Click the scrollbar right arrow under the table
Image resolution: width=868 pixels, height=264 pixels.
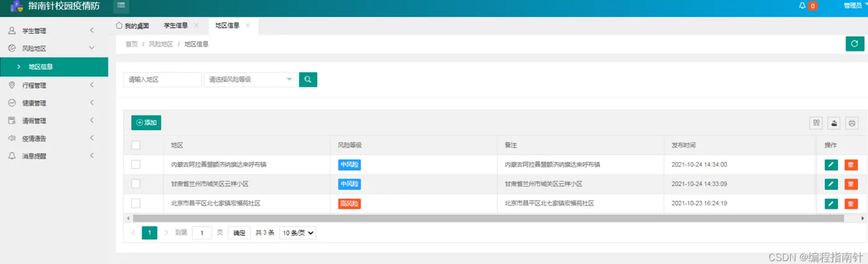point(864,219)
